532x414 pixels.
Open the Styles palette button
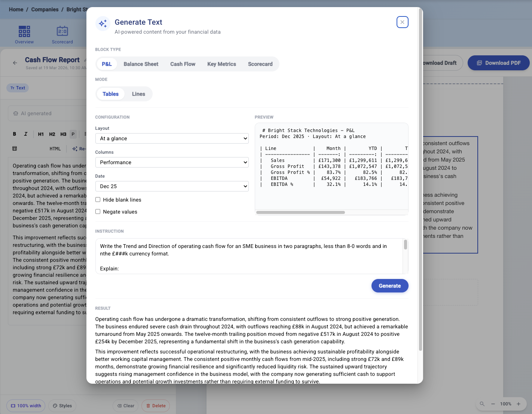[x=62, y=406]
